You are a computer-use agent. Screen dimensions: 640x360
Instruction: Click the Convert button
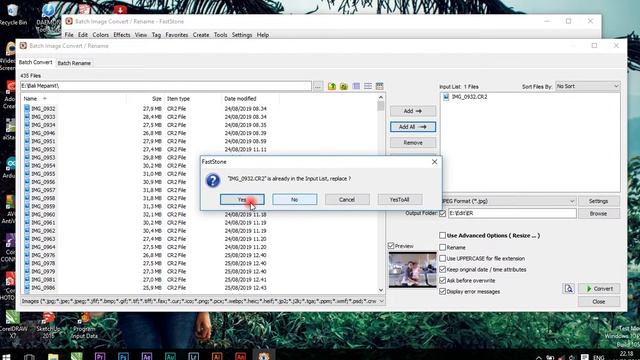(x=599, y=289)
